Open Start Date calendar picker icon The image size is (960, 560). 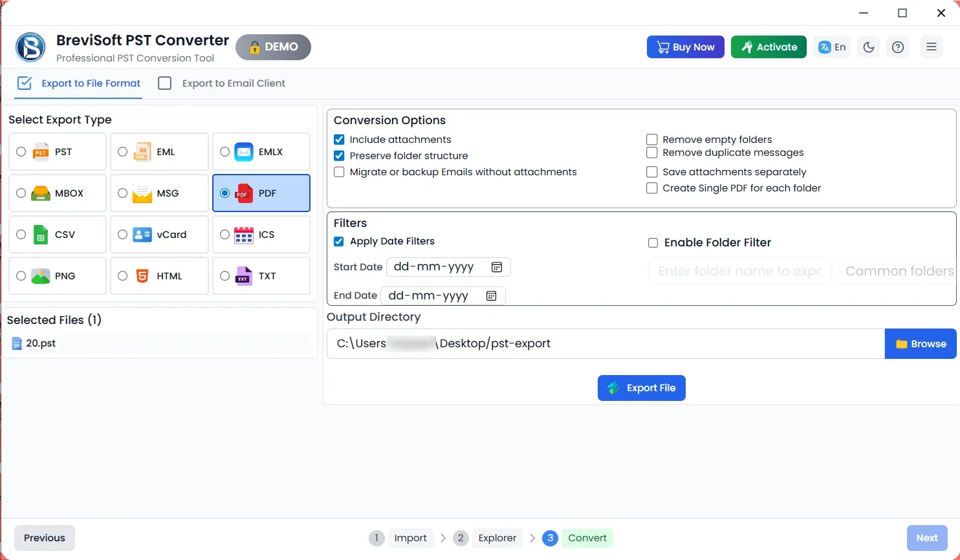(x=497, y=267)
